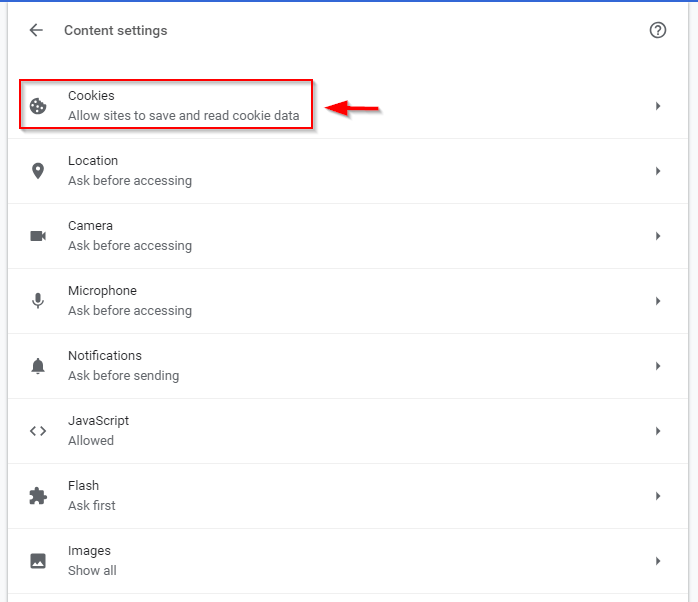The height and width of the screenshot is (602, 698).
Task: Open the help question mark icon
Action: [x=657, y=30]
